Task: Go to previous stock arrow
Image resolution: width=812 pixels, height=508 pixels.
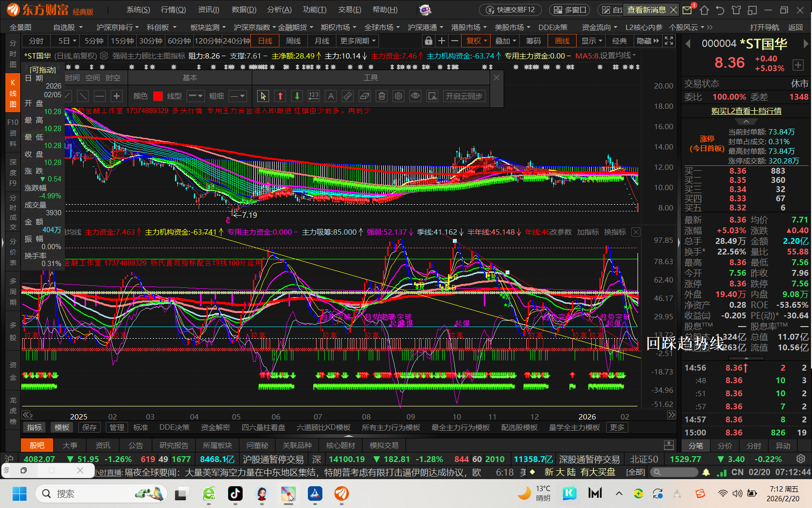Action: pos(688,44)
